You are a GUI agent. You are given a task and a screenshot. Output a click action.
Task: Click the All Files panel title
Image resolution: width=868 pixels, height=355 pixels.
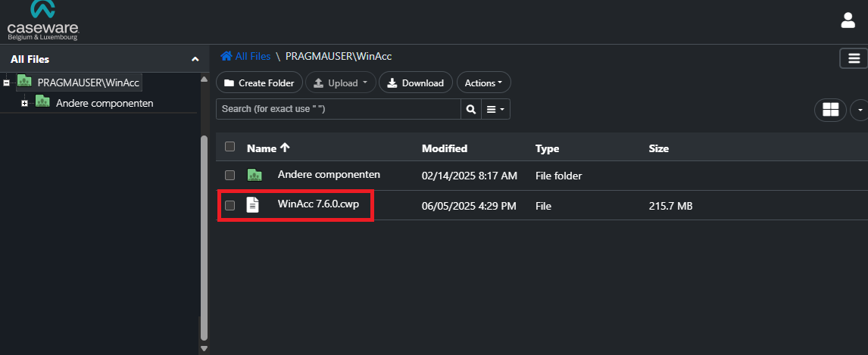click(x=30, y=59)
